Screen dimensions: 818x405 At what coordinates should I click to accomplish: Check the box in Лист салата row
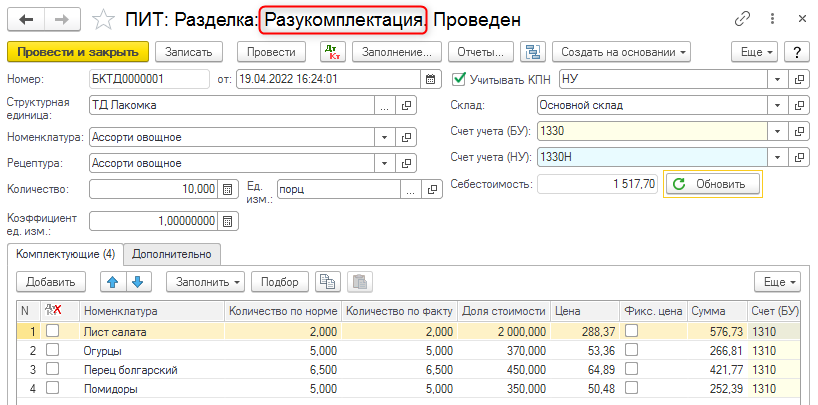(x=52, y=332)
